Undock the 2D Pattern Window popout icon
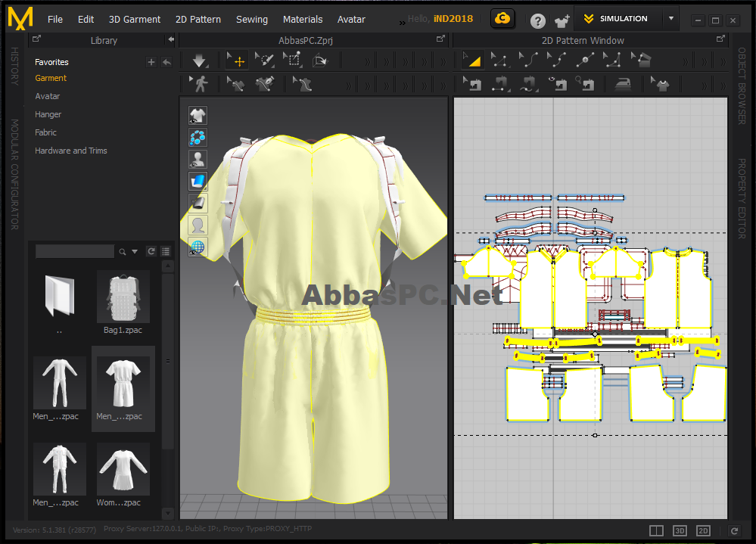 pos(720,39)
